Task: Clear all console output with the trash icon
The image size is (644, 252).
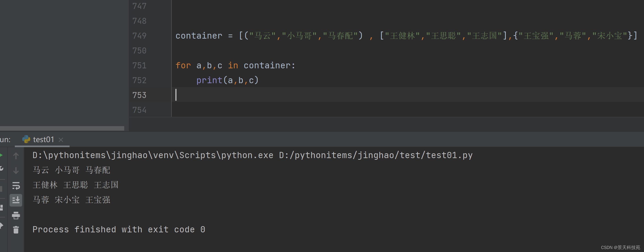Action: tap(16, 230)
